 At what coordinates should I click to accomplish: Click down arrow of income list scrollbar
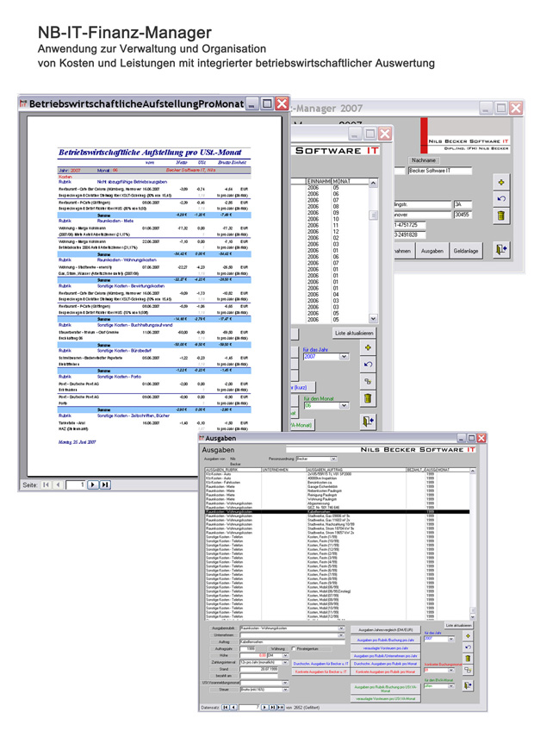(373, 319)
